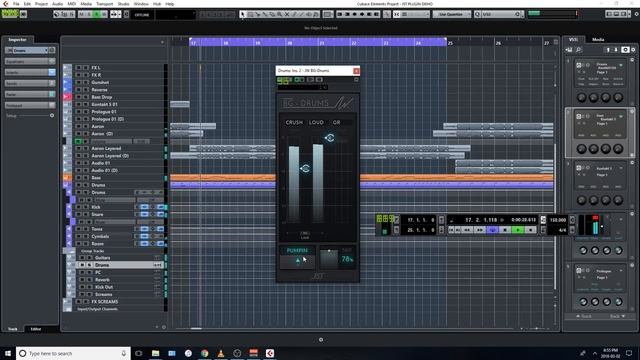Mute the Kontakt 5 01 track
The width and height of the screenshot is (640, 360).
[x=78, y=104]
